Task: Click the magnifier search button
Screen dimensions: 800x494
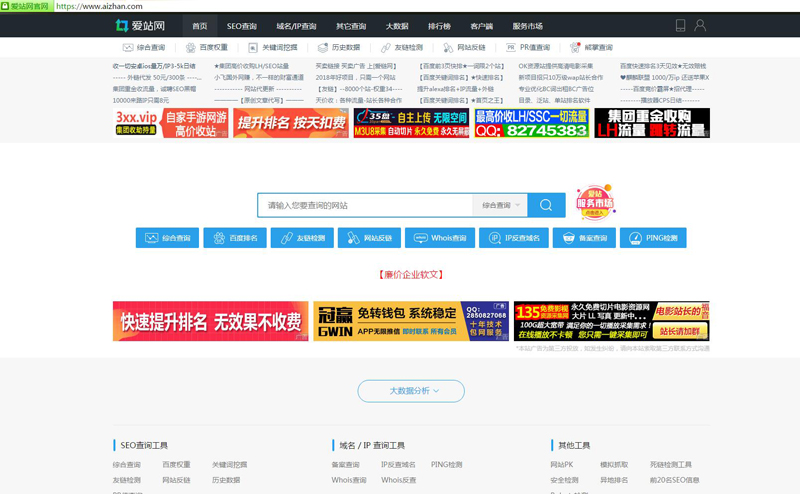Action: click(546, 205)
